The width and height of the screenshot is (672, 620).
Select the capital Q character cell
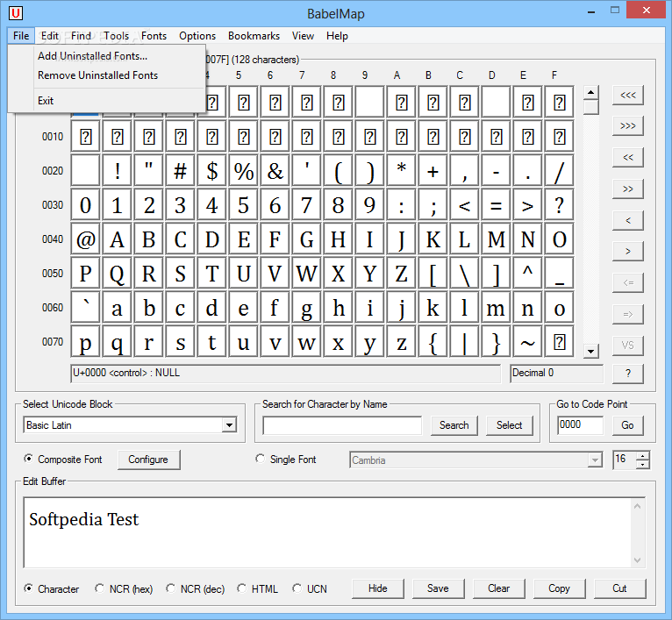(x=117, y=274)
